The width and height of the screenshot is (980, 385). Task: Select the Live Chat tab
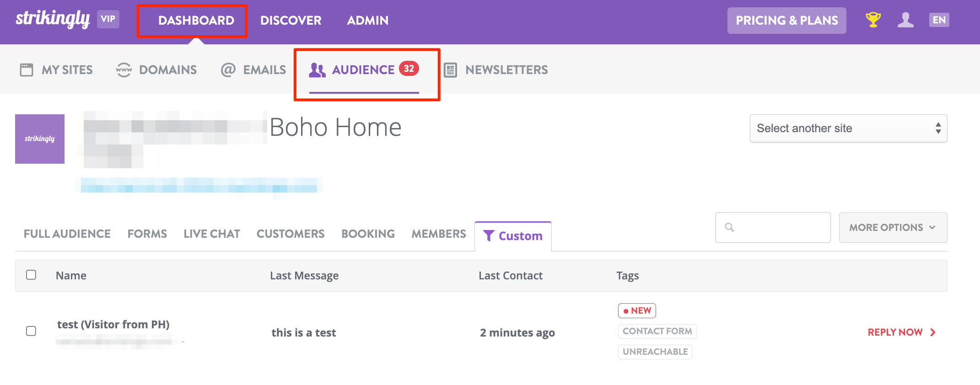(212, 234)
